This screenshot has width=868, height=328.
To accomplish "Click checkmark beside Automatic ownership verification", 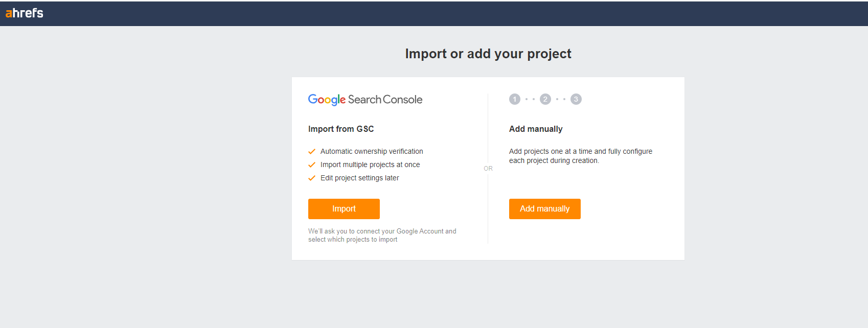I will coord(312,152).
